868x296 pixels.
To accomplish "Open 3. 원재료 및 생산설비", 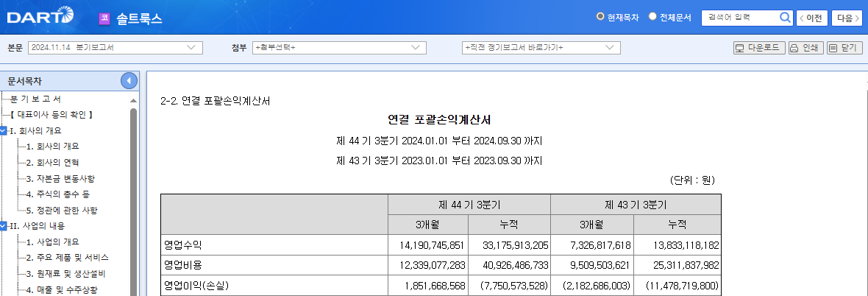I will tap(66, 273).
